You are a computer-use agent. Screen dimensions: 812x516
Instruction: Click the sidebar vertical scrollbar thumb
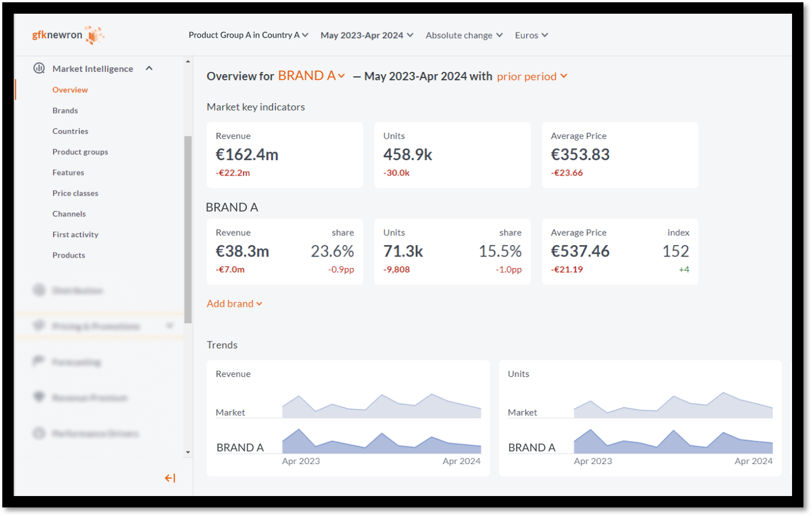(188, 228)
